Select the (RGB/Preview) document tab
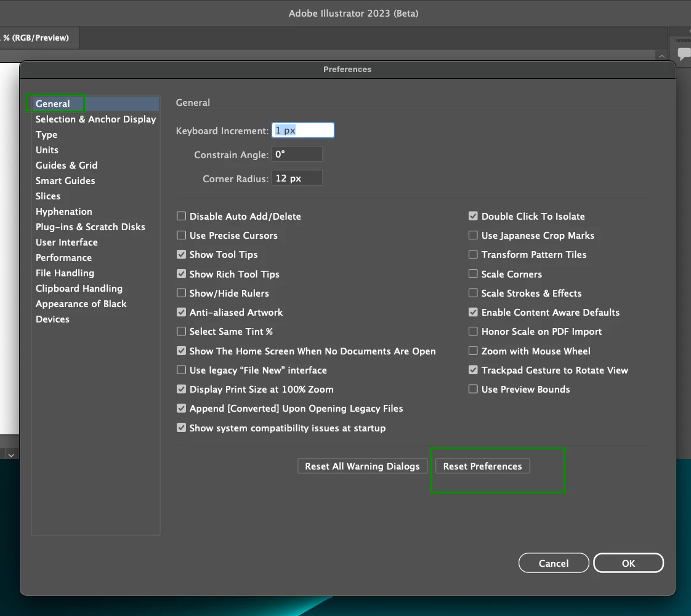 (39, 38)
